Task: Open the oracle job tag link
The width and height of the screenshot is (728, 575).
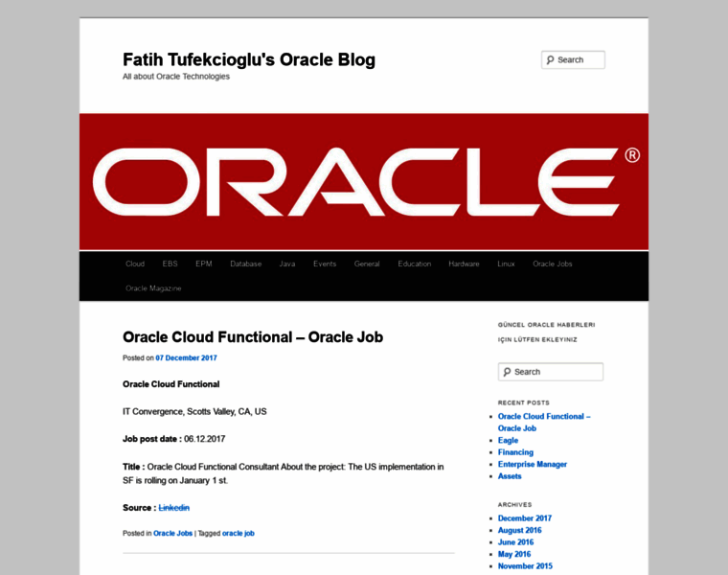Action: 239,533
